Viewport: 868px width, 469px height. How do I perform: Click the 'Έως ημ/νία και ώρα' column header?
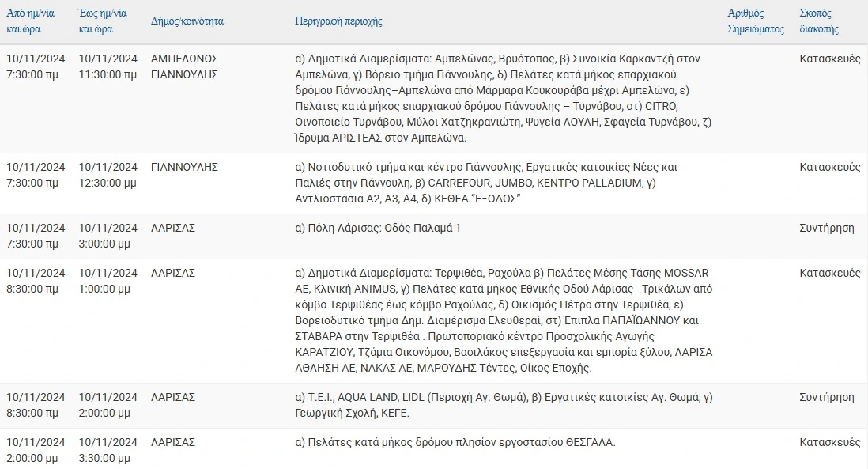[103, 21]
